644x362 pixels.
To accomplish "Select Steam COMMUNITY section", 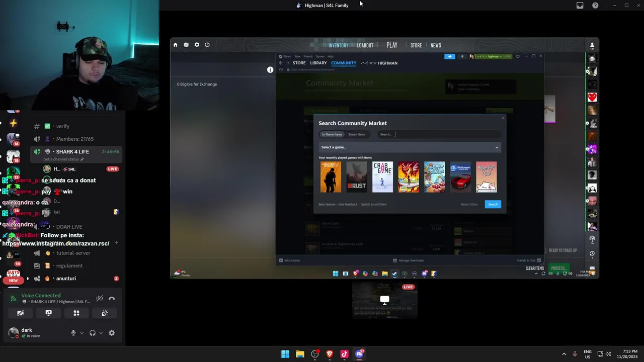I will point(344,63).
